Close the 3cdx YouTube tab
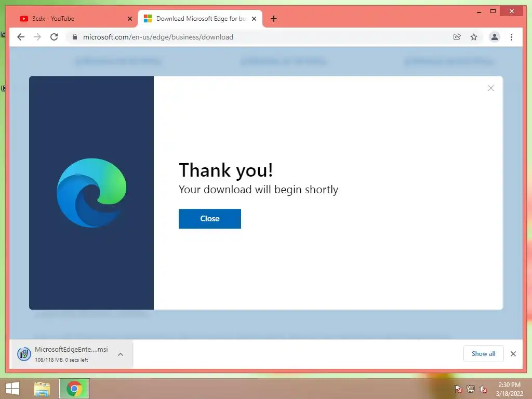 click(129, 19)
